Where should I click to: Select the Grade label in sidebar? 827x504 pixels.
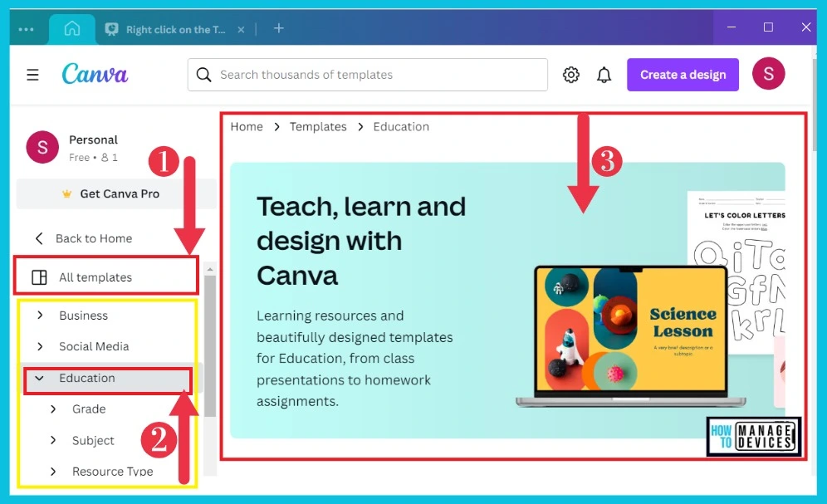(89, 409)
